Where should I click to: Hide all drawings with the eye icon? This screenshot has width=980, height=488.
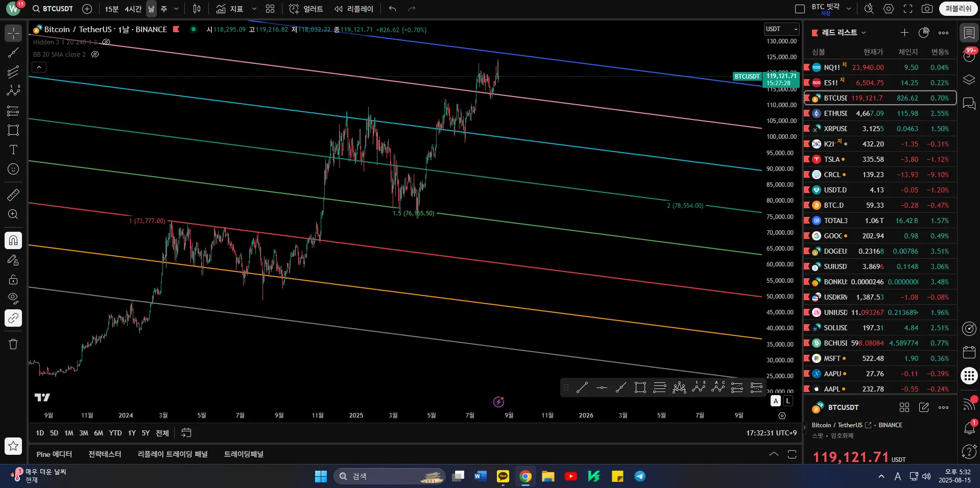(x=13, y=299)
